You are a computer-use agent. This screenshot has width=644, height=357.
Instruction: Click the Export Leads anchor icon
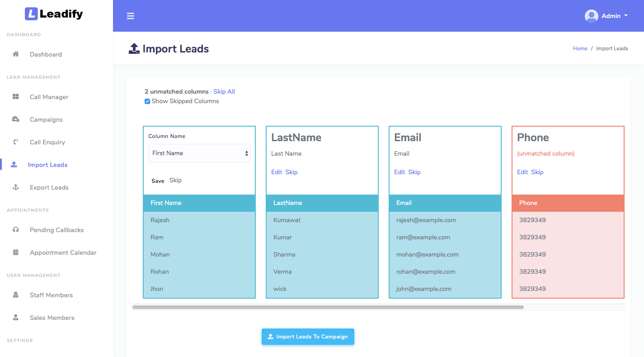[x=16, y=187]
